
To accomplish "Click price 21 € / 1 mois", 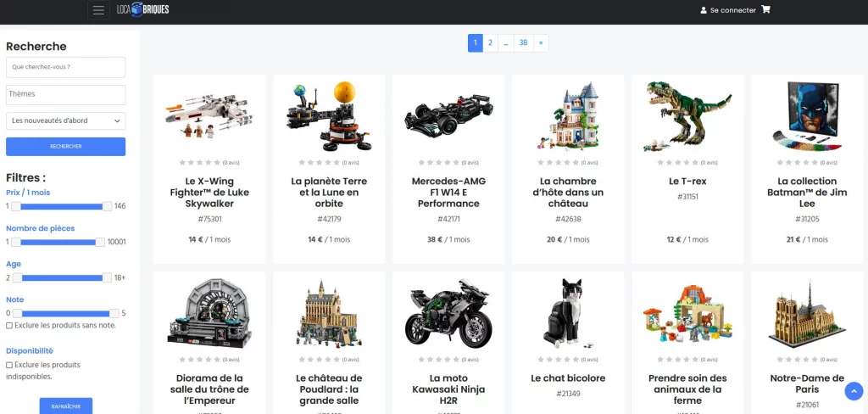I will click(807, 240).
